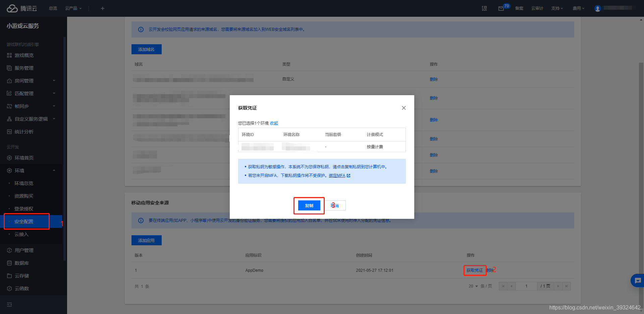Click the 房间管理 sidebar icon

click(9, 81)
